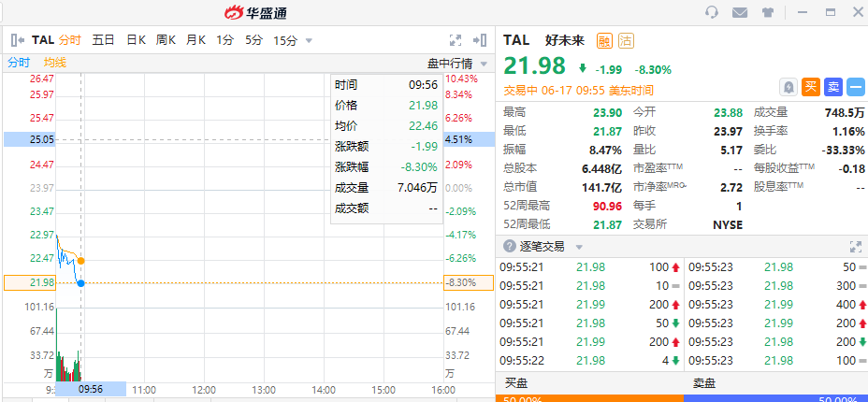This screenshot has width=868, height=402.
Task: Expand chart to fullscreen icon
Action: point(455,40)
